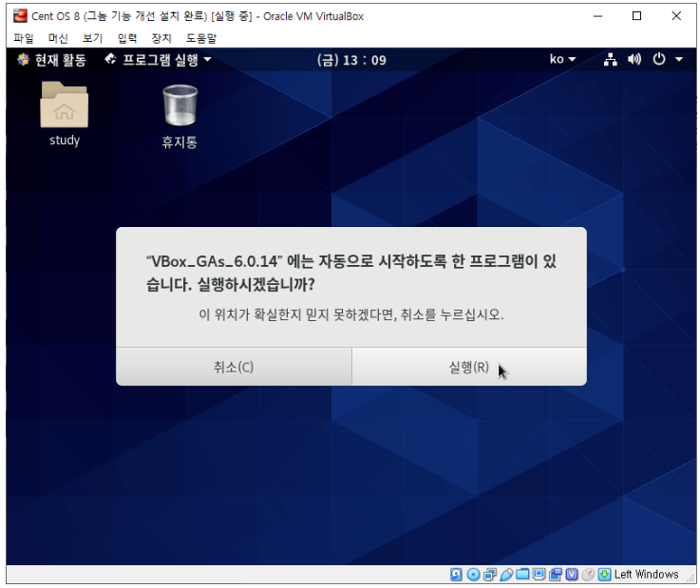This screenshot has height=588, width=700.
Task: Click the window resize grip in the status bar corner
Action: click(691, 579)
